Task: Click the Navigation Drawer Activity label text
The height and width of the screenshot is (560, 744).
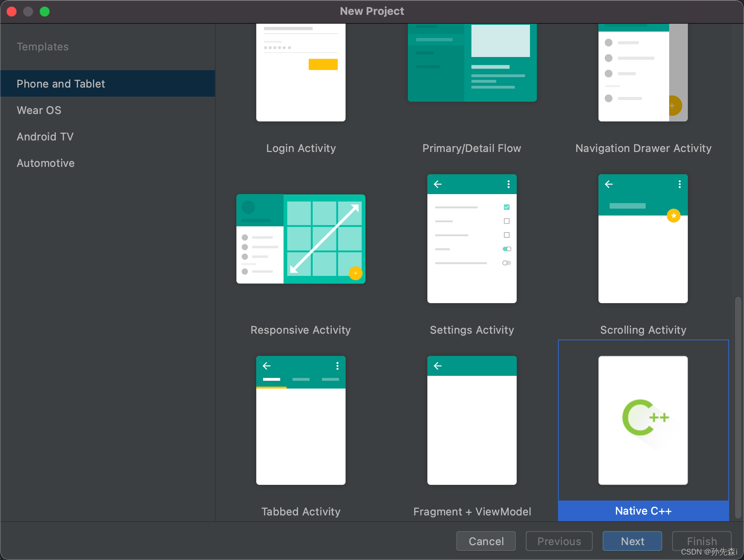Action: tap(644, 148)
